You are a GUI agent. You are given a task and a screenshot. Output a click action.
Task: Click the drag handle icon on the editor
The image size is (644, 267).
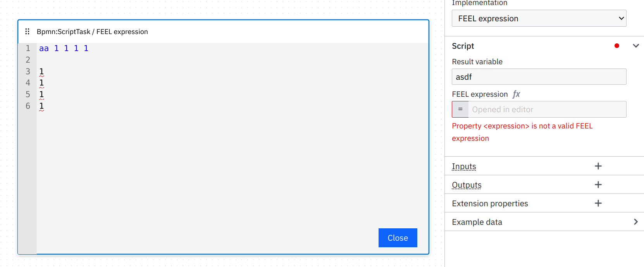27,31
